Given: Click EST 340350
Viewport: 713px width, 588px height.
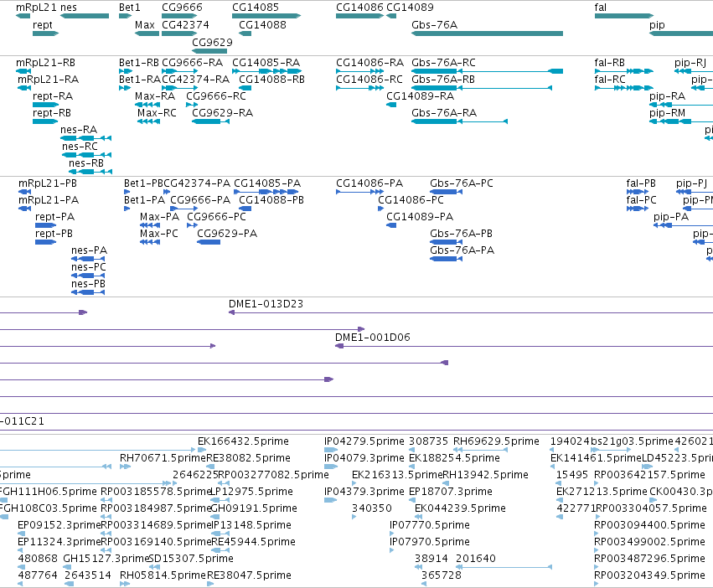Looking at the screenshot, I should (371, 508).
